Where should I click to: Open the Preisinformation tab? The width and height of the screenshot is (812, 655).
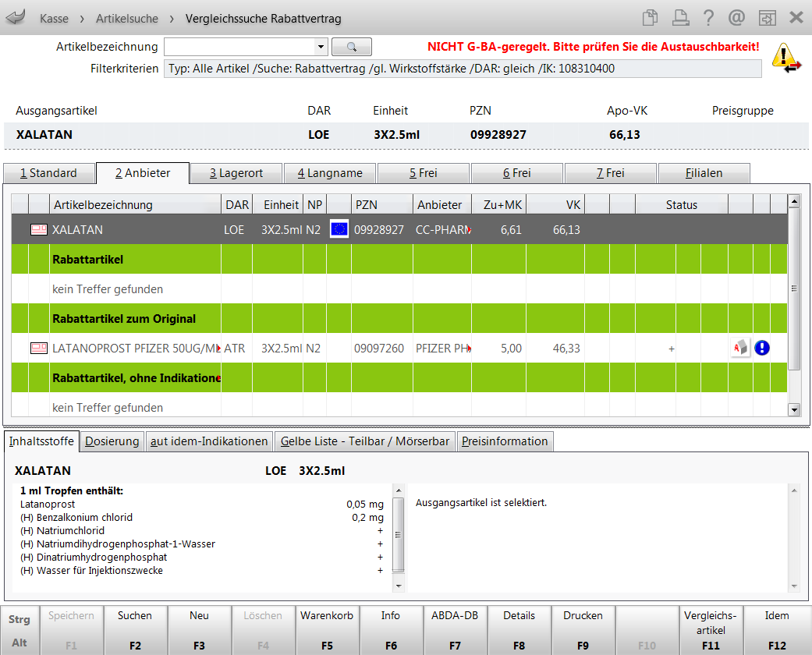tap(505, 441)
